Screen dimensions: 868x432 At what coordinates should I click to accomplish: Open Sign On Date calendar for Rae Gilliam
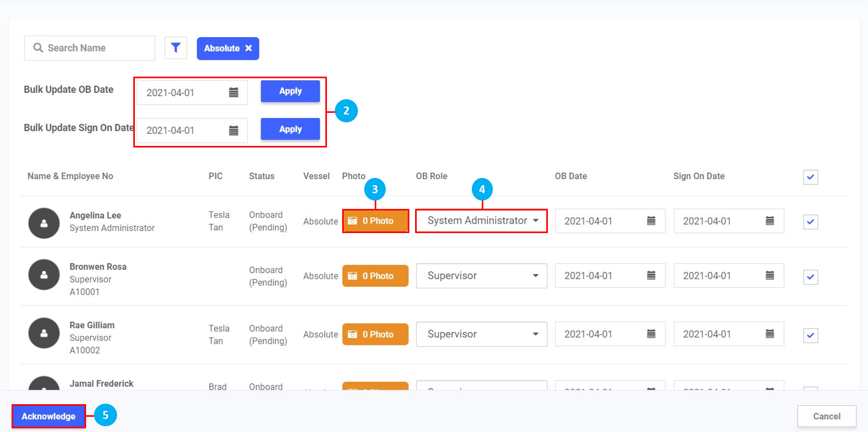click(x=769, y=334)
